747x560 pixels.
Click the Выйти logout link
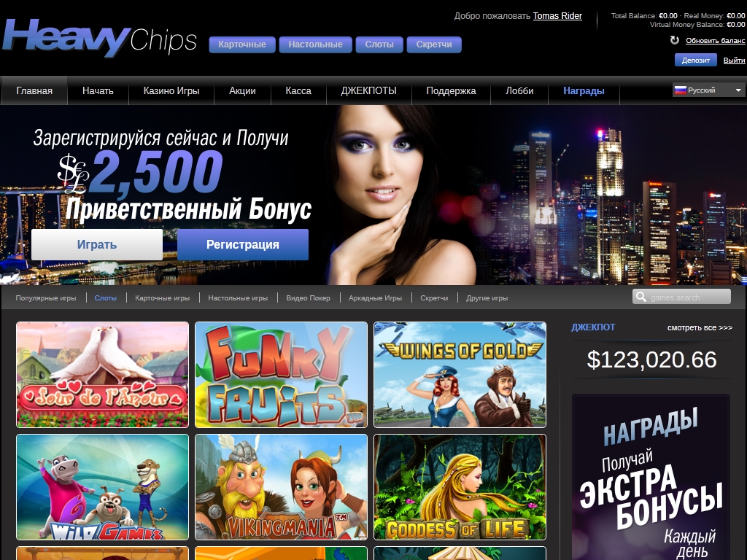(x=734, y=60)
